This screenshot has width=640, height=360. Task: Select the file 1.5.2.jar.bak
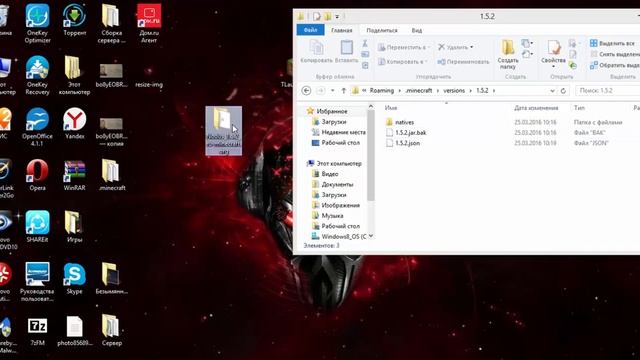coord(406,133)
